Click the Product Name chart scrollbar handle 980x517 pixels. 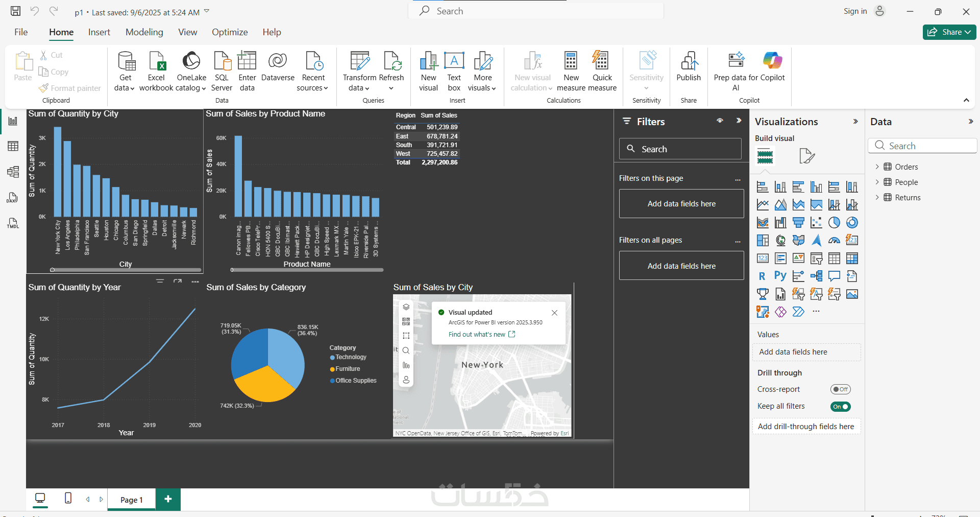click(x=232, y=270)
